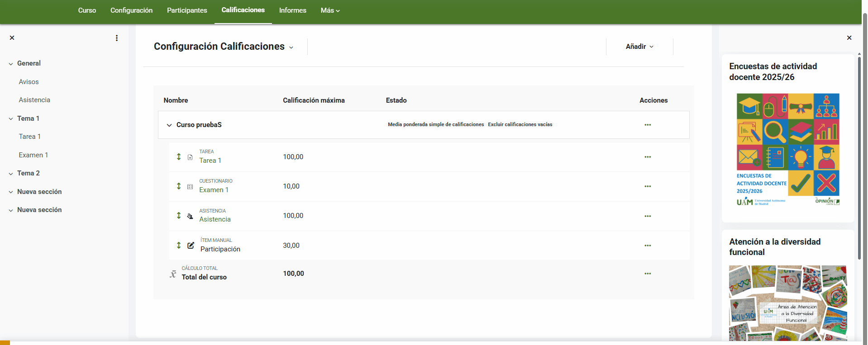This screenshot has height=345, width=868.
Task: Open the Asistencia grade item link
Action: (215, 219)
